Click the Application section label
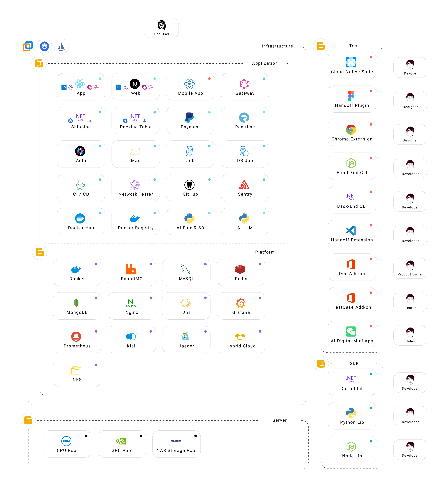 [265, 63]
